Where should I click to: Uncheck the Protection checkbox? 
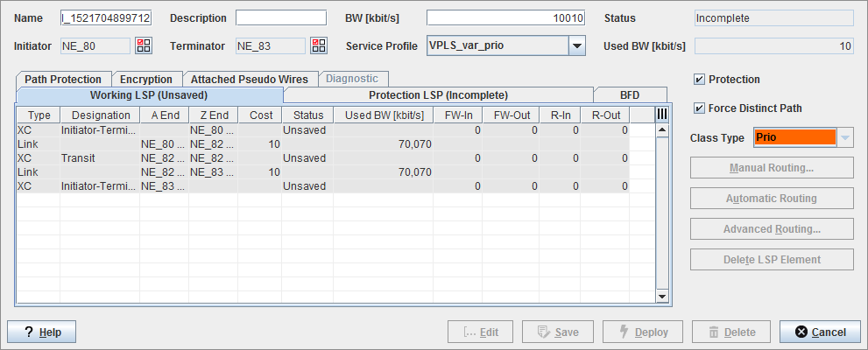[x=699, y=80]
